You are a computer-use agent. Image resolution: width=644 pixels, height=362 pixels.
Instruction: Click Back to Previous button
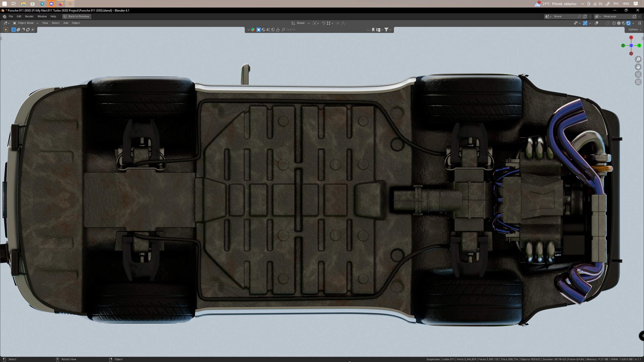tap(76, 16)
